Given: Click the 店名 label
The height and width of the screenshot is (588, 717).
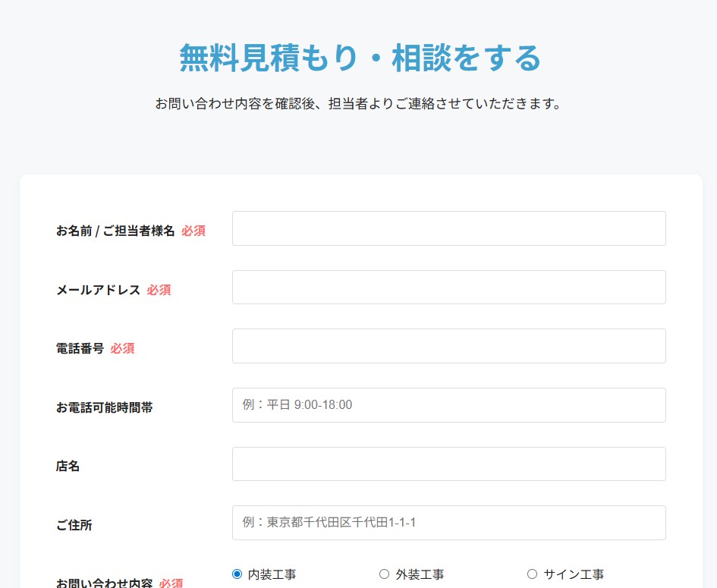Looking at the screenshot, I should (68, 466).
